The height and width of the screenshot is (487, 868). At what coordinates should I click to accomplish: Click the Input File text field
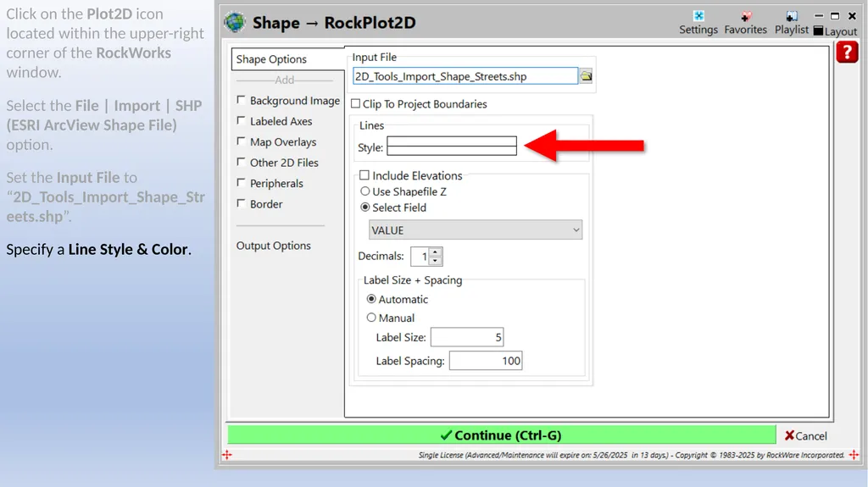465,76
